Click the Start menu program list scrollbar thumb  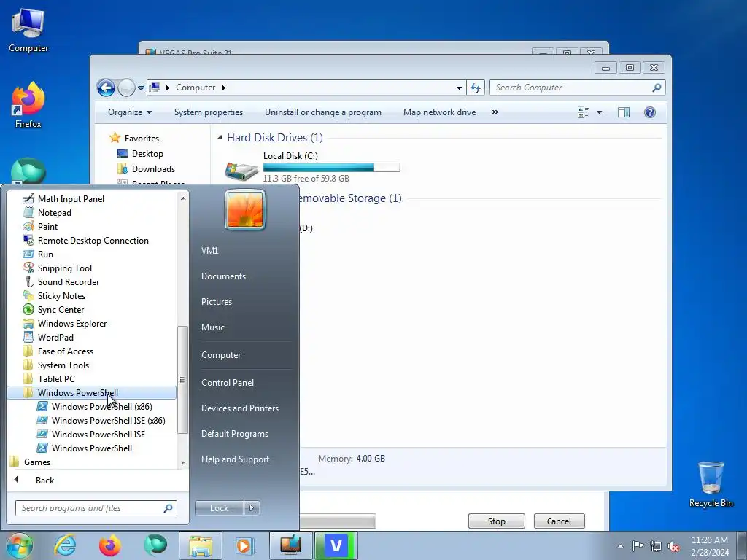tap(182, 380)
